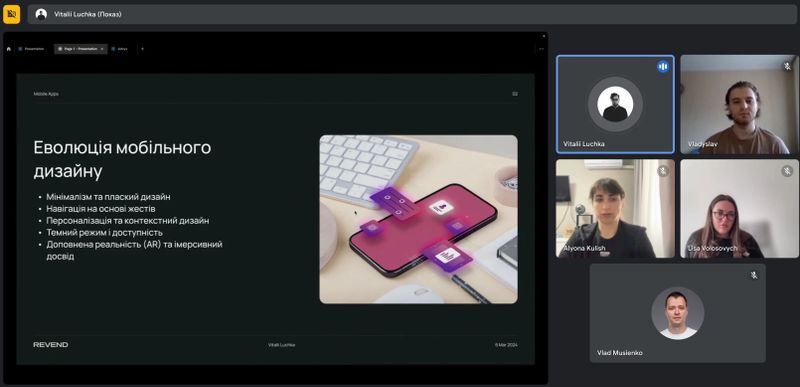Click the muted mic icon on Vladyslav's tile
Viewport: 800px width, 387px height.
click(787, 66)
